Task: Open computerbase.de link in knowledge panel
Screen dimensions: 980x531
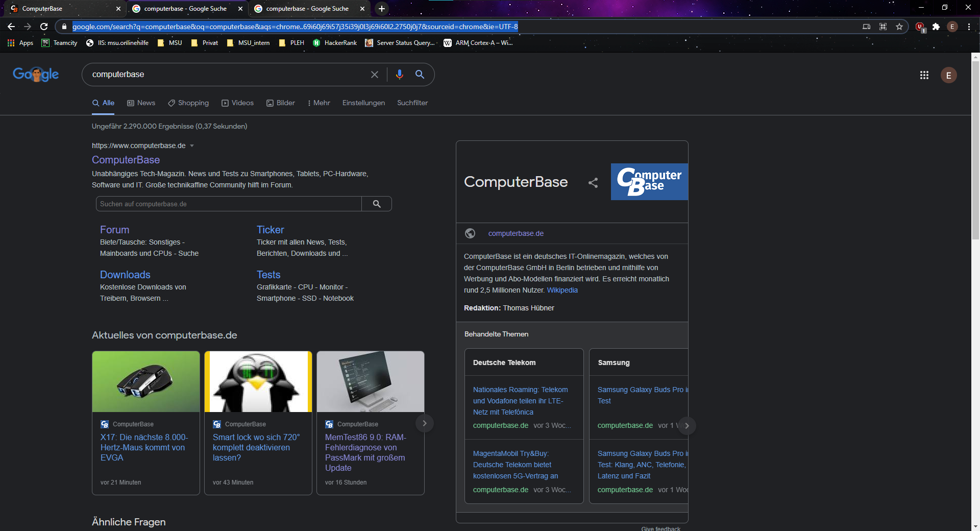Action: click(x=516, y=233)
